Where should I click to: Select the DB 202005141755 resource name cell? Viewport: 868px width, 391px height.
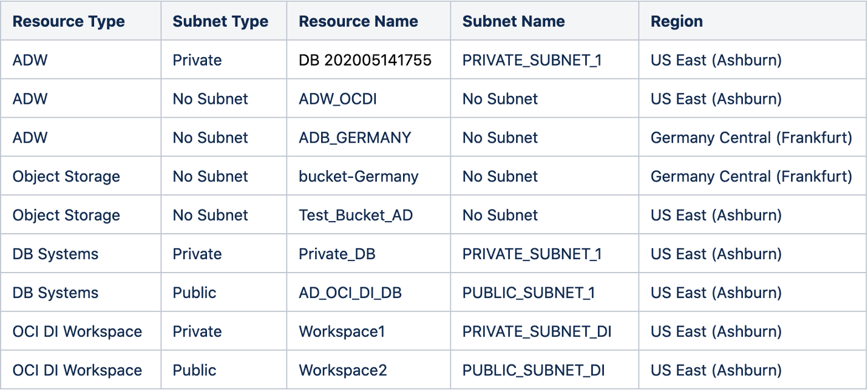click(x=365, y=60)
